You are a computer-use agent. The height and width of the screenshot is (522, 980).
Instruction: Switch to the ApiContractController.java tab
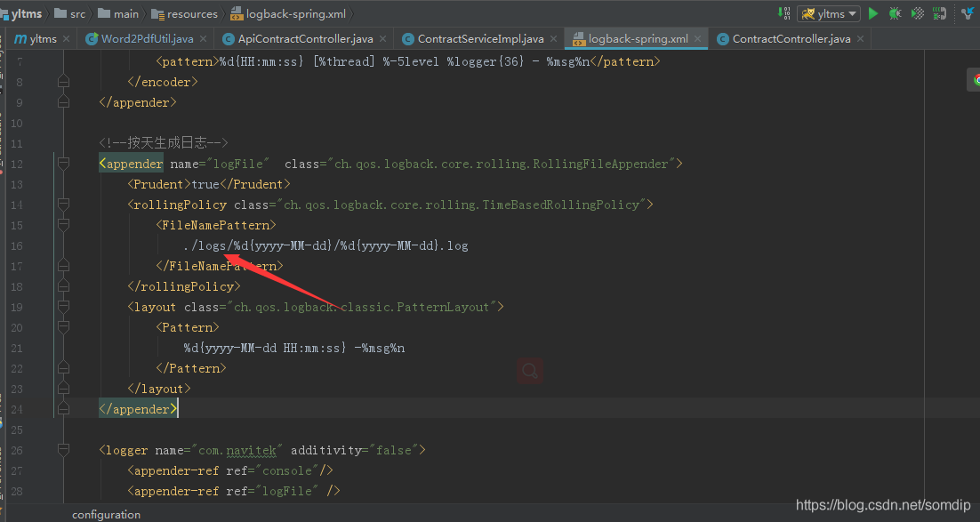tap(305, 39)
